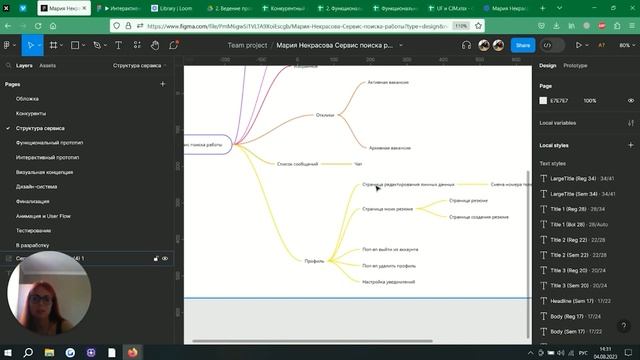Viewport: 640px width, 360px height.
Task: Click the canvas horizontal scrollbar
Action: 312,341
